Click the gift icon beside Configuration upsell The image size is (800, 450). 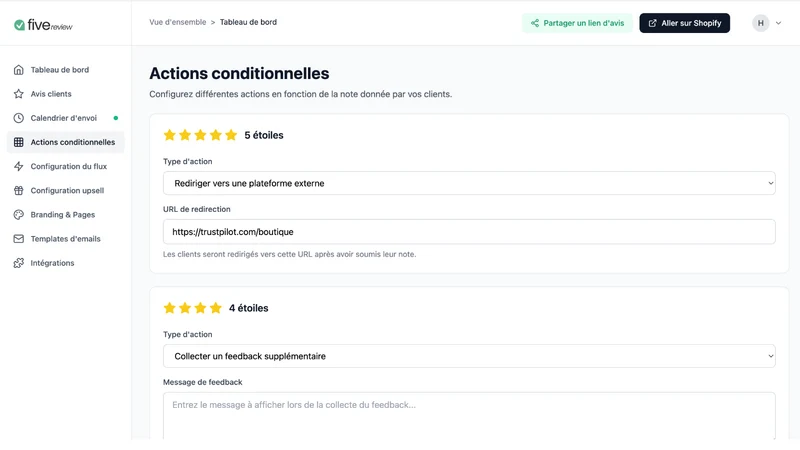click(18, 190)
